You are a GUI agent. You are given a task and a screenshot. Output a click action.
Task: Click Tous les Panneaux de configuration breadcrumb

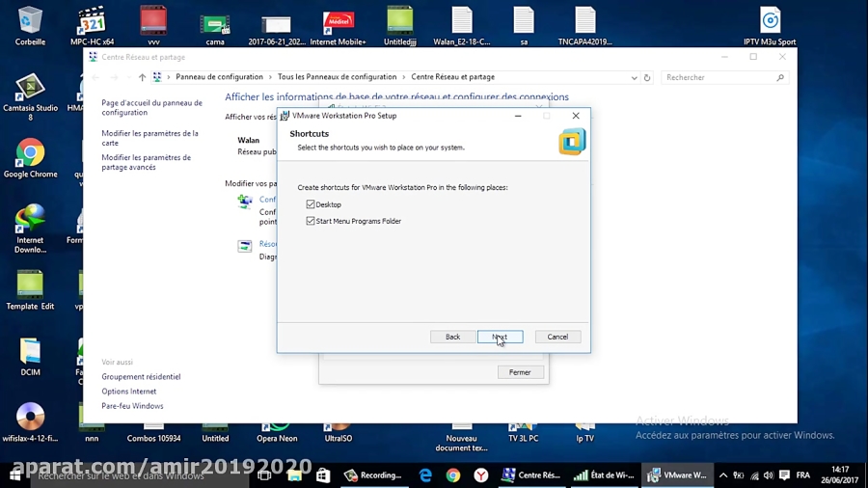pyautogui.click(x=338, y=77)
